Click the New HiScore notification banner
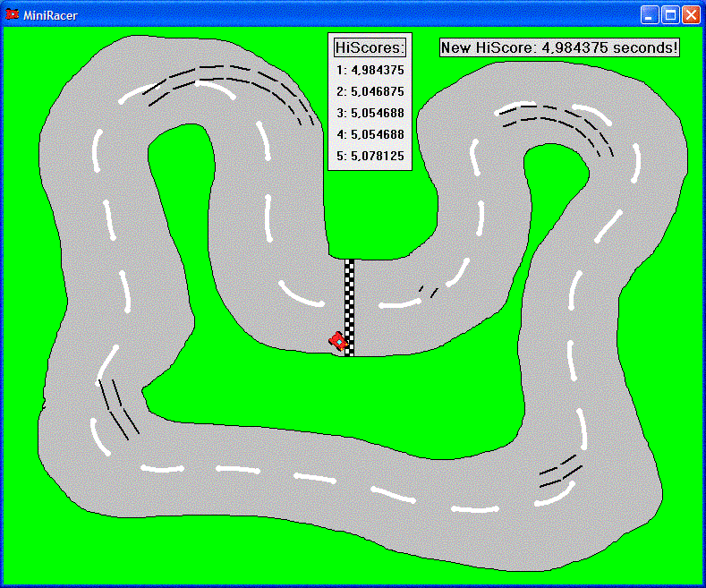This screenshot has height=588, width=706. point(559,47)
